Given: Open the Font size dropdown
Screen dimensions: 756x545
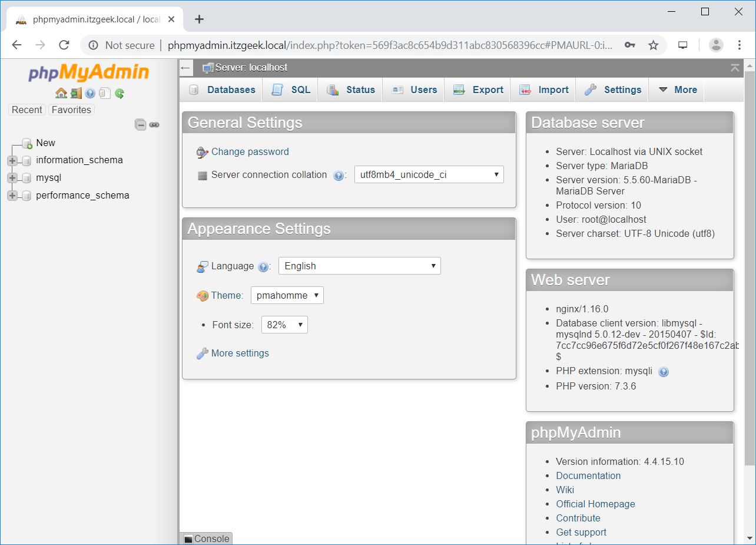Looking at the screenshot, I should coord(284,325).
